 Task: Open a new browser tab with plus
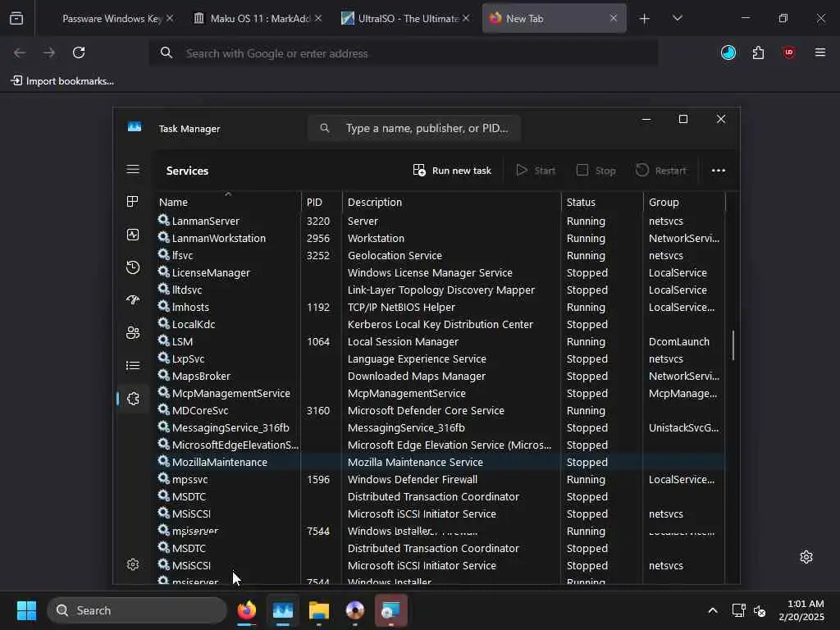point(645,18)
